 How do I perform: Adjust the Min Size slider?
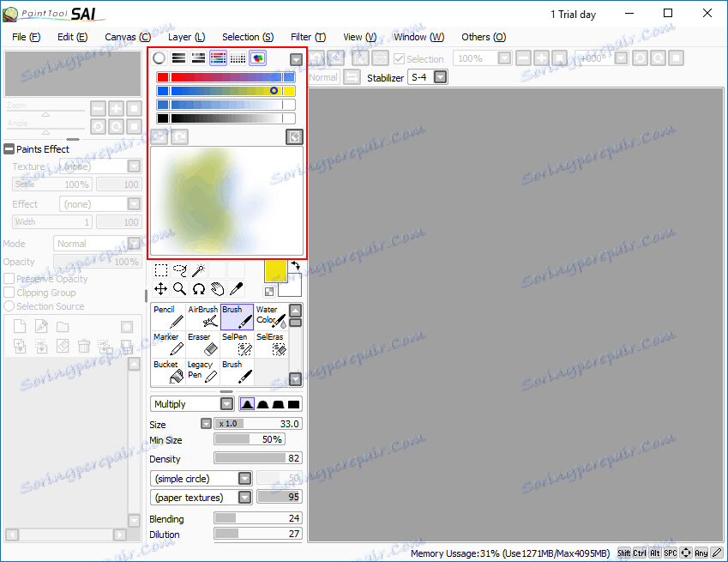click(x=250, y=439)
